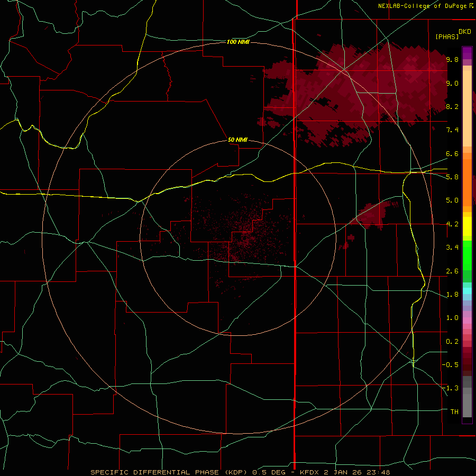The width and height of the screenshot is (476, 476).
Task: Click the 3.4 scale value
Action: click(x=452, y=248)
